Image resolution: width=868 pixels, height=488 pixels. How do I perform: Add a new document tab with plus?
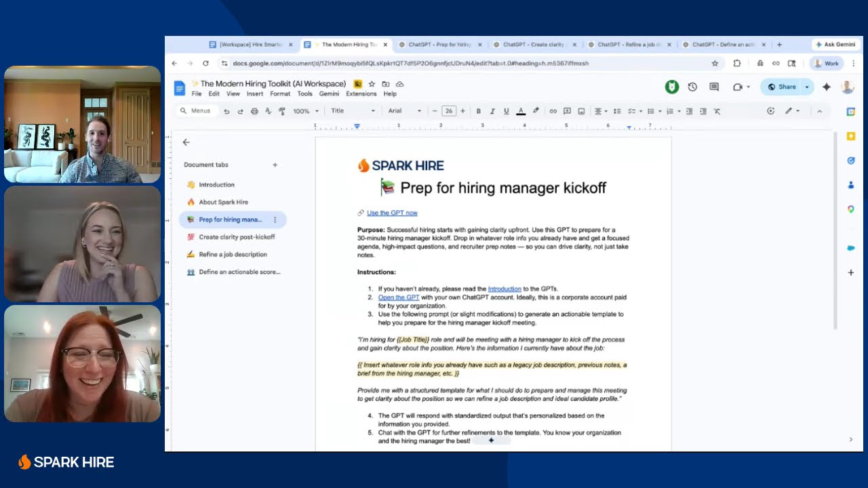tap(275, 165)
